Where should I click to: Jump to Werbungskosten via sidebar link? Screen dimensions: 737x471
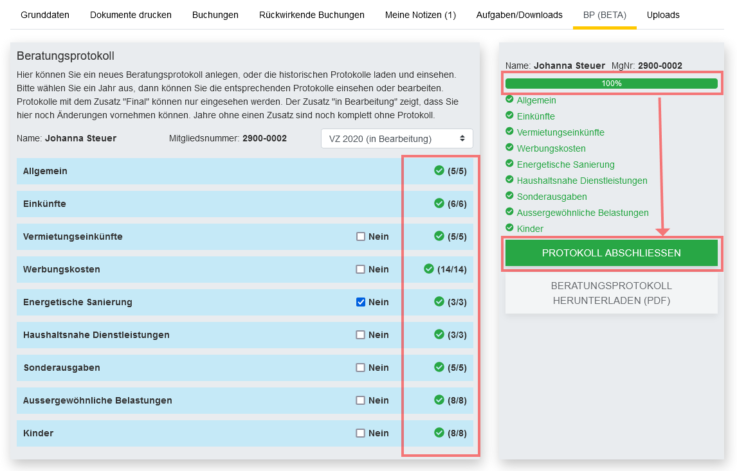coord(551,149)
